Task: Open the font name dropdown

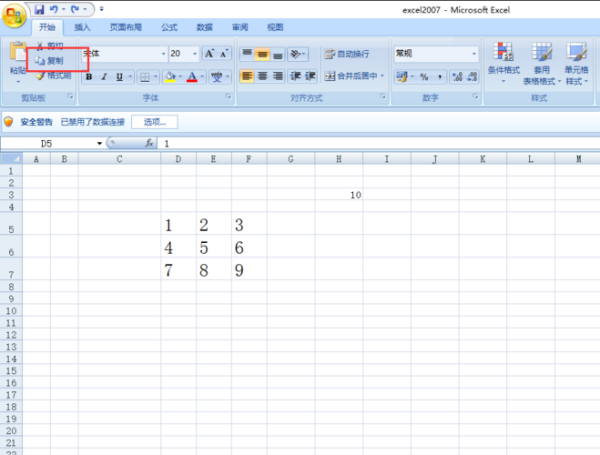Action: coord(163,54)
